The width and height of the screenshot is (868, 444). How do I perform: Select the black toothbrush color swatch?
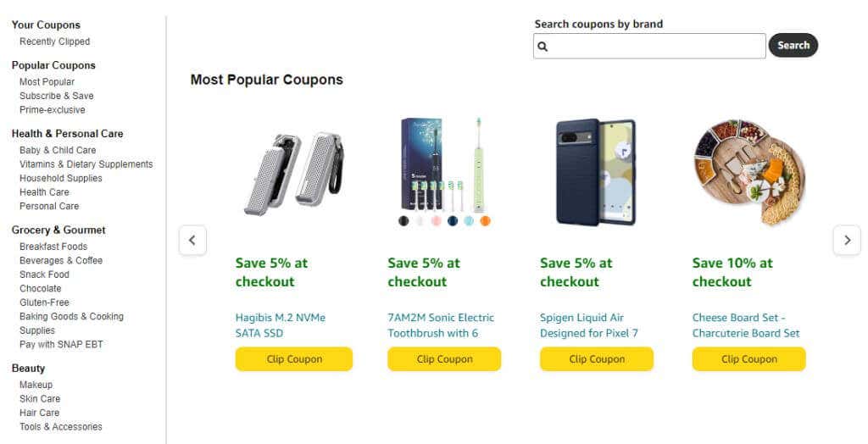coord(404,221)
